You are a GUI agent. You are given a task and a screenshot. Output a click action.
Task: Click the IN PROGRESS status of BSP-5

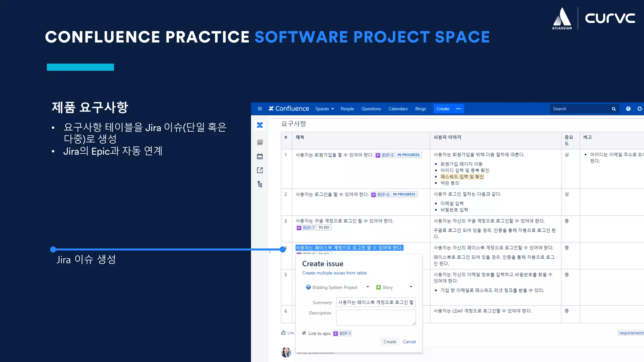click(408, 155)
